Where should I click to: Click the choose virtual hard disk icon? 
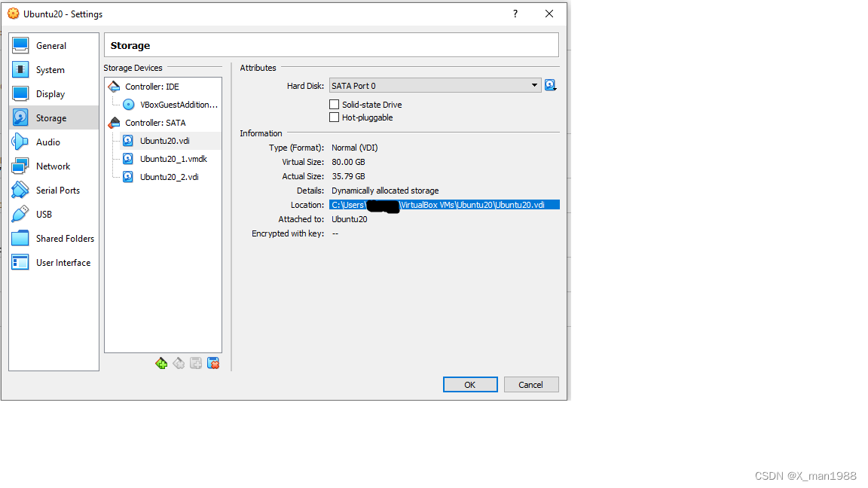tap(550, 85)
